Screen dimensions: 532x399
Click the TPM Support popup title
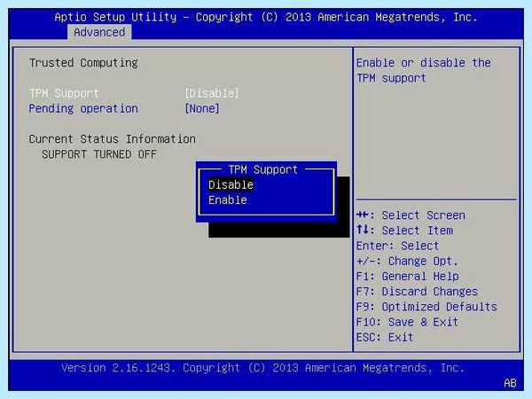(263, 169)
